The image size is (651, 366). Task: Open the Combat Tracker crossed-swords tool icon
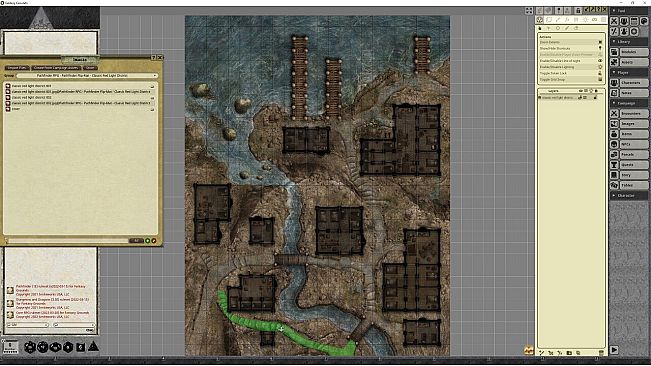614,21
